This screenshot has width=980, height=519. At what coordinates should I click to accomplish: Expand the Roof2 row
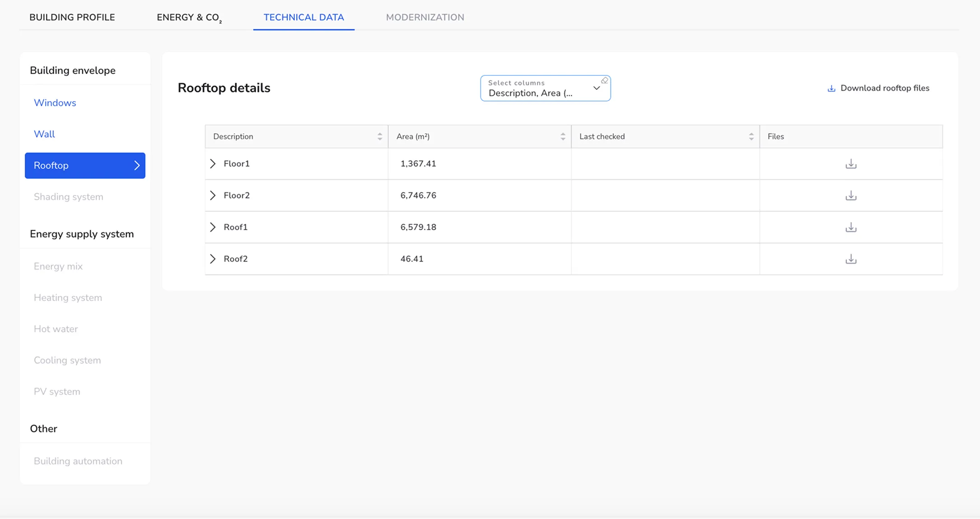[x=213, y=259]
